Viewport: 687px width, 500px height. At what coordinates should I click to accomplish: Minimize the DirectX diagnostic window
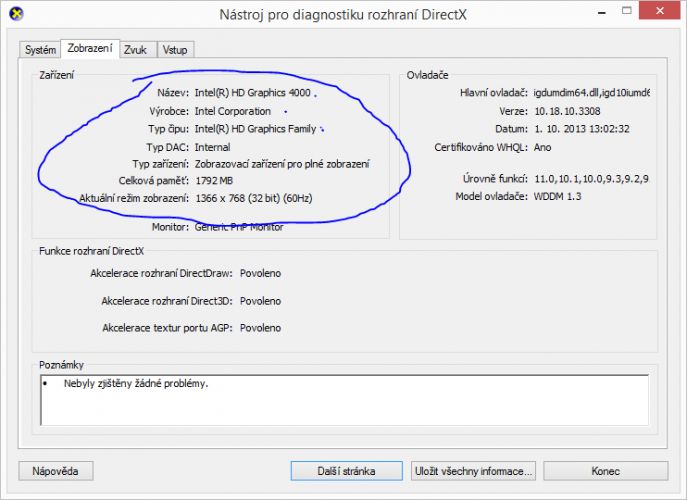click(x=602, y=12)
